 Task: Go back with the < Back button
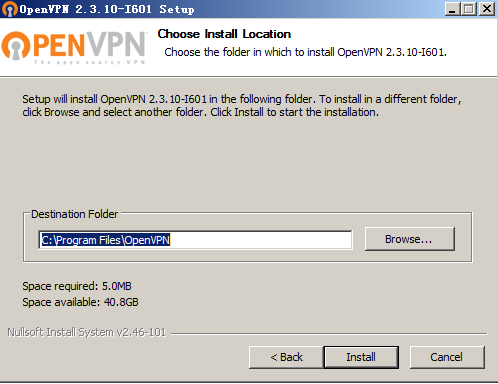pyautogui.click(x=286, y=357)
